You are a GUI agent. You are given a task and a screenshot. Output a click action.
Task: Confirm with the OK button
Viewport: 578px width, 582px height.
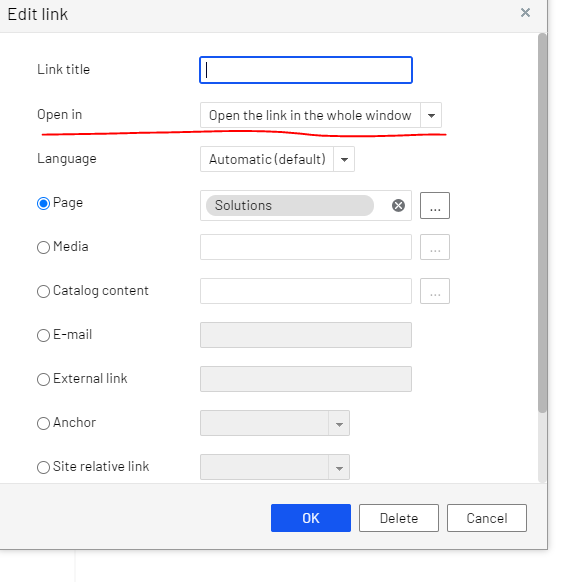(311, 518)
